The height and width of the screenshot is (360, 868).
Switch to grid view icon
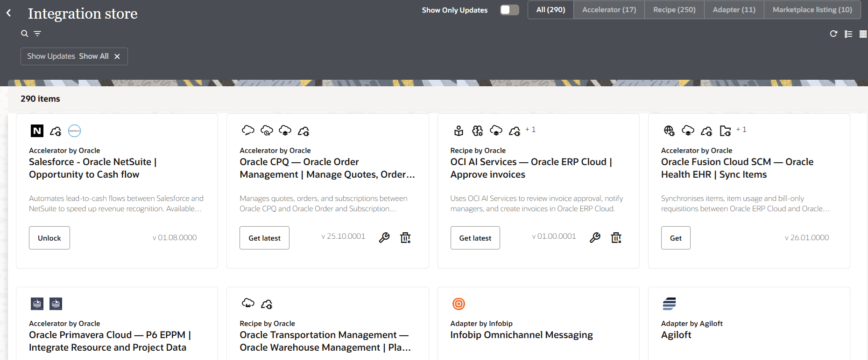[863, 34]
